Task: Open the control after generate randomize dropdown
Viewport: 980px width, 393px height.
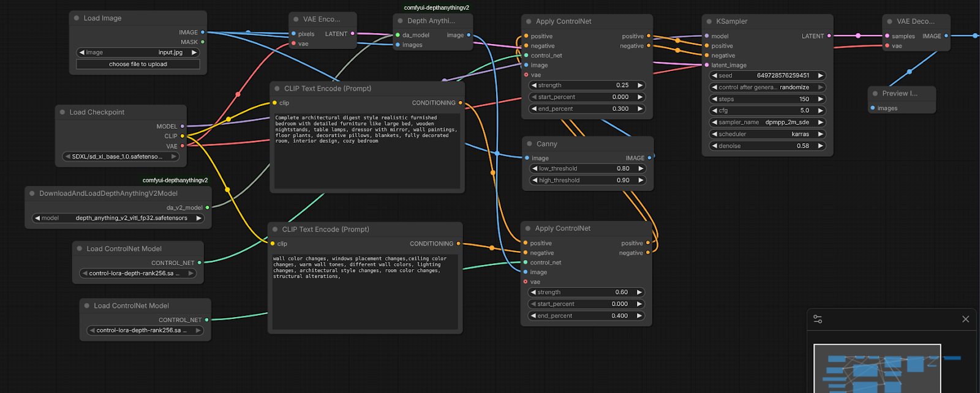Action: [x=767, y=88]
